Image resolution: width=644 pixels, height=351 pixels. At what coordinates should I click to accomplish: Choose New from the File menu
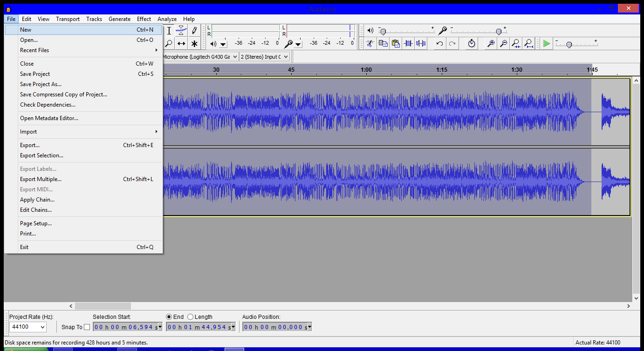point(83,30)
